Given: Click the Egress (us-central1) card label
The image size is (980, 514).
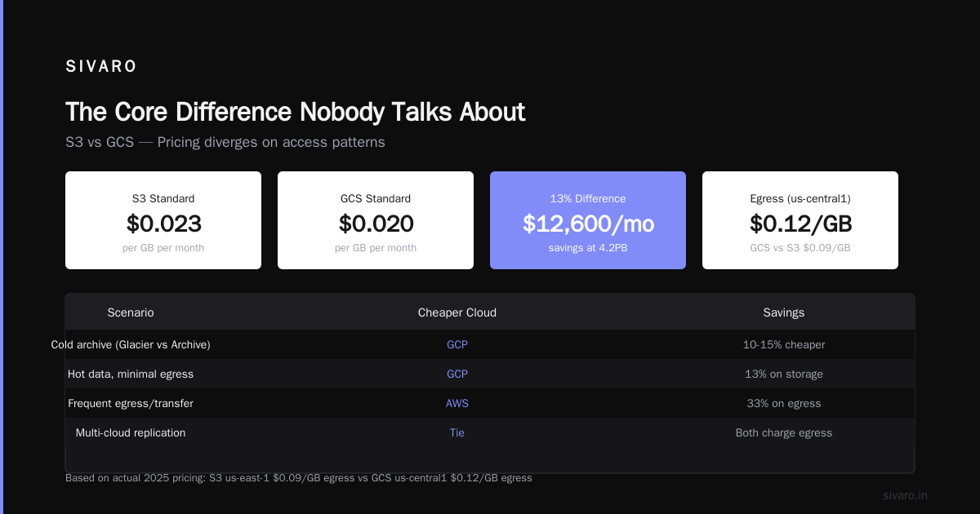Looking at the screenshot, I should click(800, 198).
